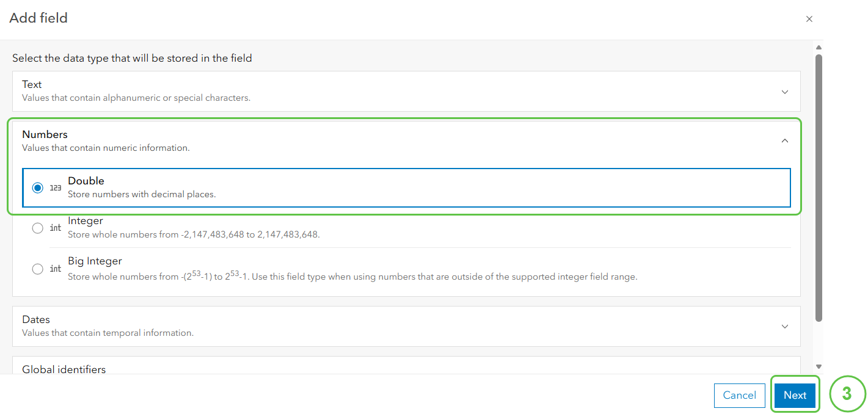Open the Text data type heading
868x414 pixels.
coord(32,84)
